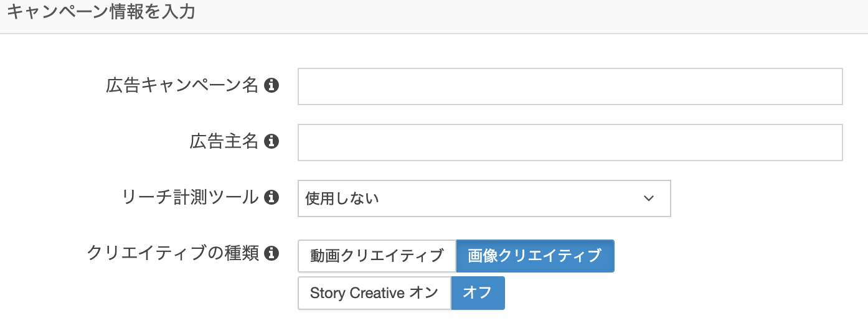868x336 pixels.
Task: Open the リーチ計測ツール dropdown
Action: coord(484,198)
